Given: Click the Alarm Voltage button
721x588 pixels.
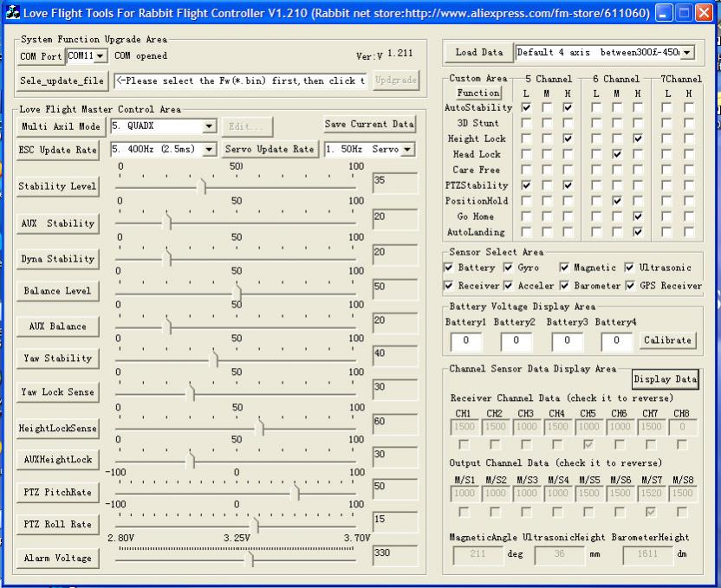Looking at the screenshot, I should [x=57, y=559].
